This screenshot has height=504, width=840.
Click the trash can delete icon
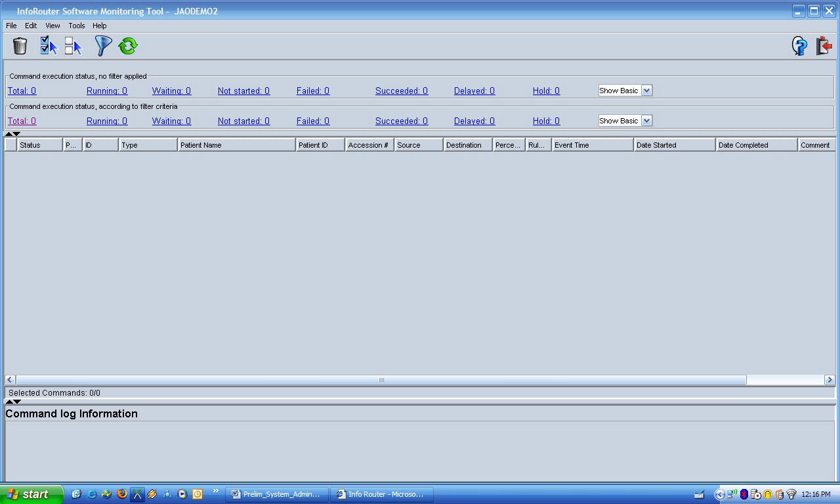click(20, 46)
